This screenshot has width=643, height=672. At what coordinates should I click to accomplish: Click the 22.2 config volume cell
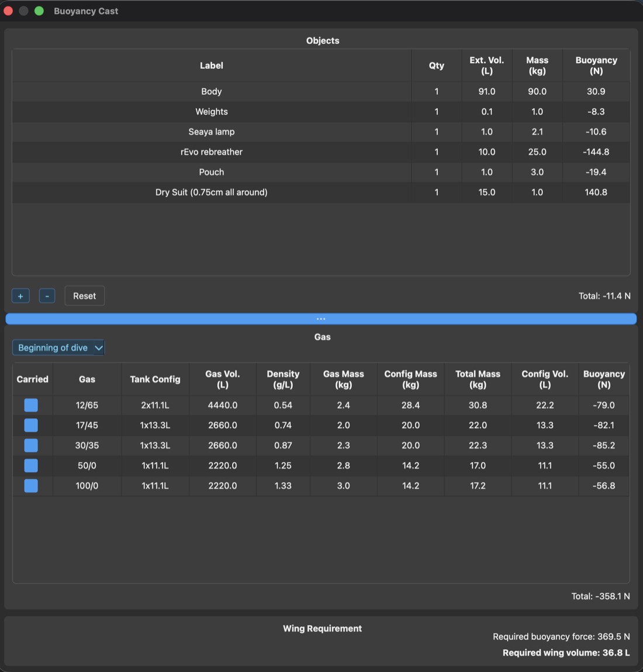pos(545,405)
